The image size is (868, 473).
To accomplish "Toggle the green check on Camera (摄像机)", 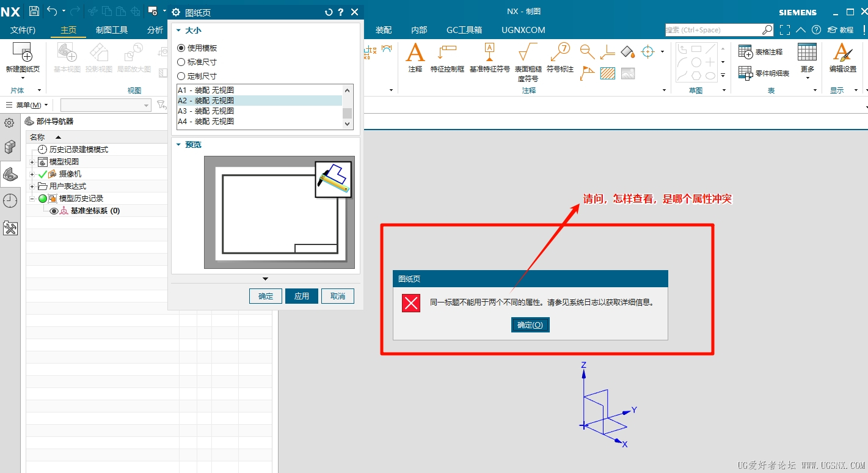I will [42, 174].
